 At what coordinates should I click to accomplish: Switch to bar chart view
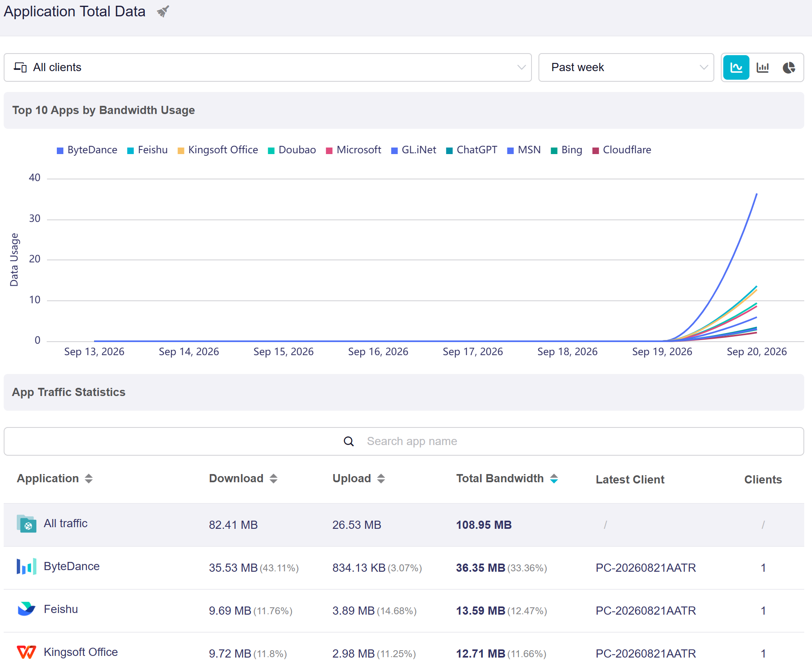pos(763,67)
